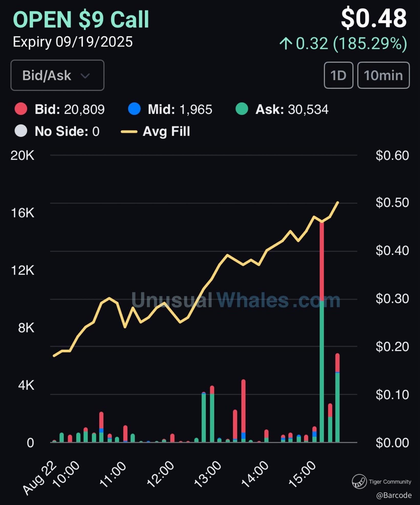Toggle the green Ask legend dot
420x505 pixels.
point(242,109)
